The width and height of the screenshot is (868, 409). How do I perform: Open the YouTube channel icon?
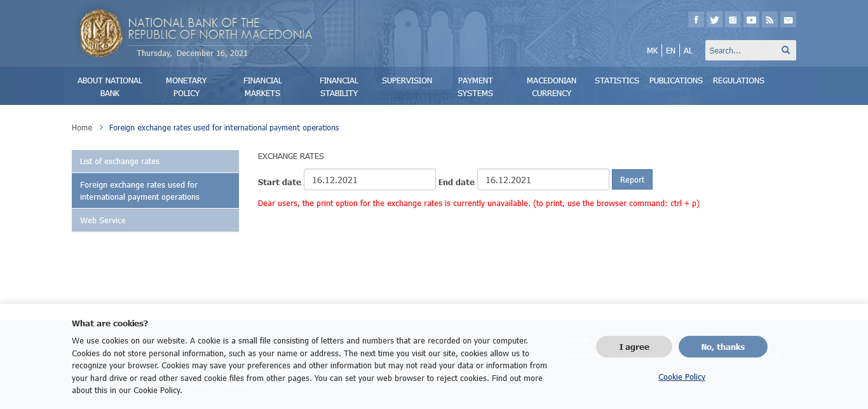point(751,20)
